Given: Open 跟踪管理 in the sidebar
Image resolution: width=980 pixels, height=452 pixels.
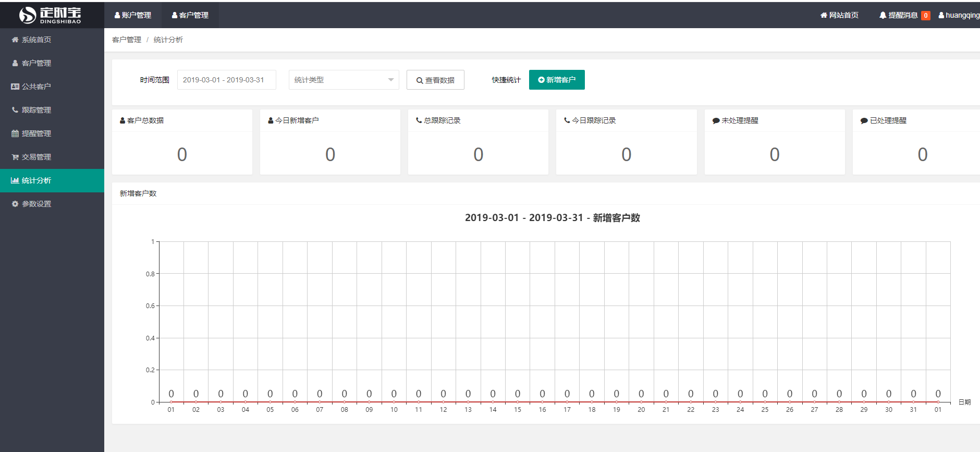Looking at the screenshot, I should [x=52, y=110].
